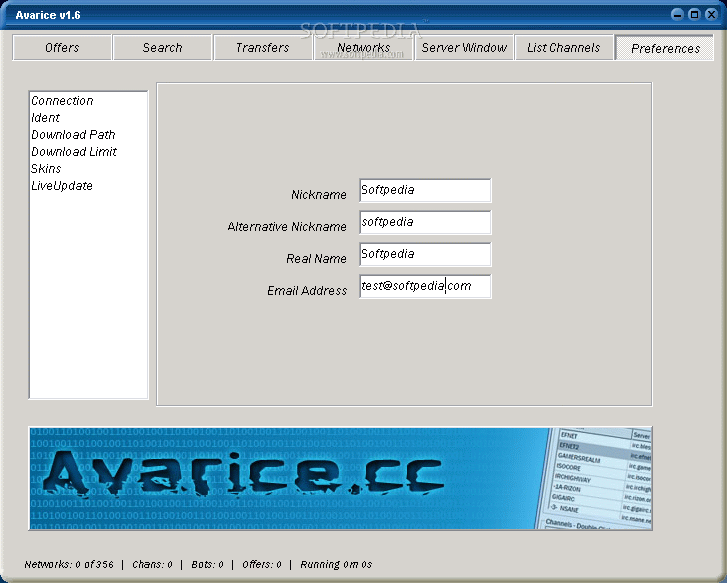Screen dimensions: 727x583
Task: Focus the Alternative Nickname field
Action: 425,222
